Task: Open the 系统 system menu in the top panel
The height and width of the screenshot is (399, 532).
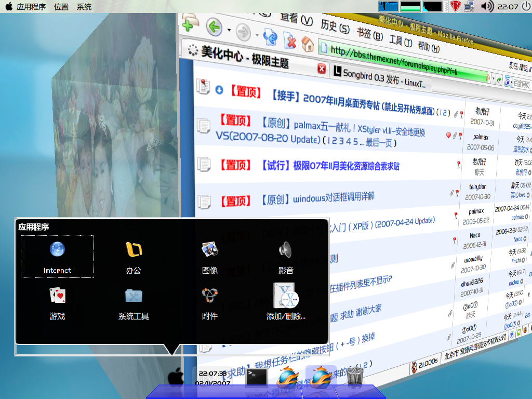Action: pyautogui.click(x=84, y=7)
